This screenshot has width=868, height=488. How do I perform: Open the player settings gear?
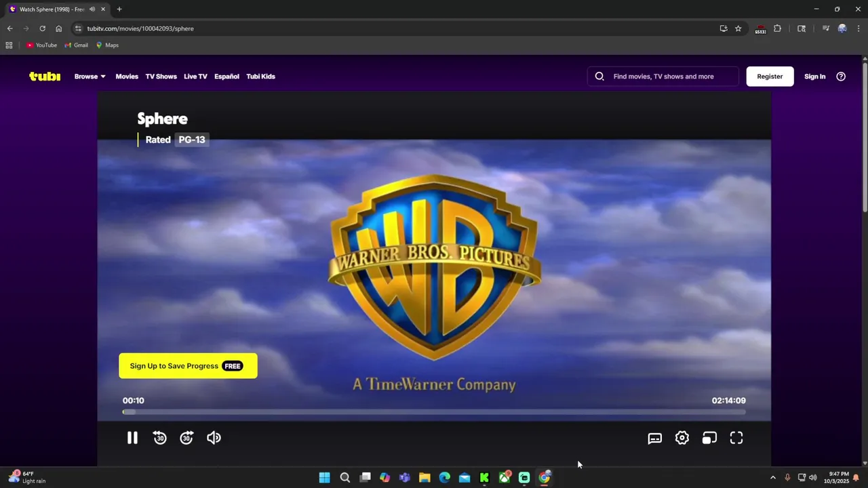682,438
